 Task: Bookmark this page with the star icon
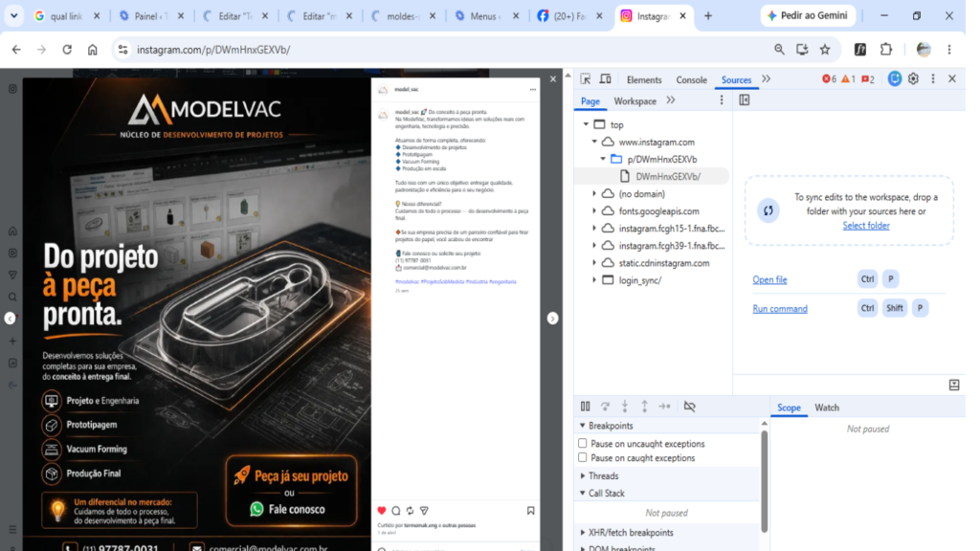[x=825, y=50]
